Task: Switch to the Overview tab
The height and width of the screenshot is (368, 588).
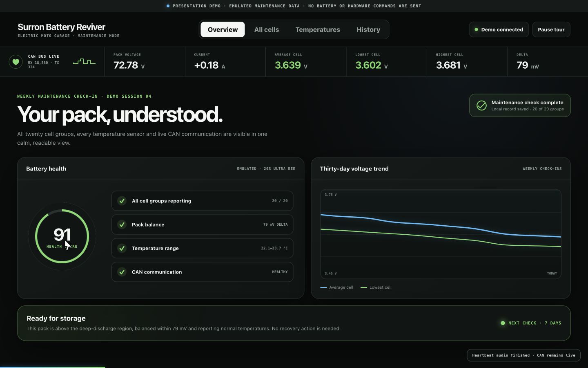Action: 223,29
